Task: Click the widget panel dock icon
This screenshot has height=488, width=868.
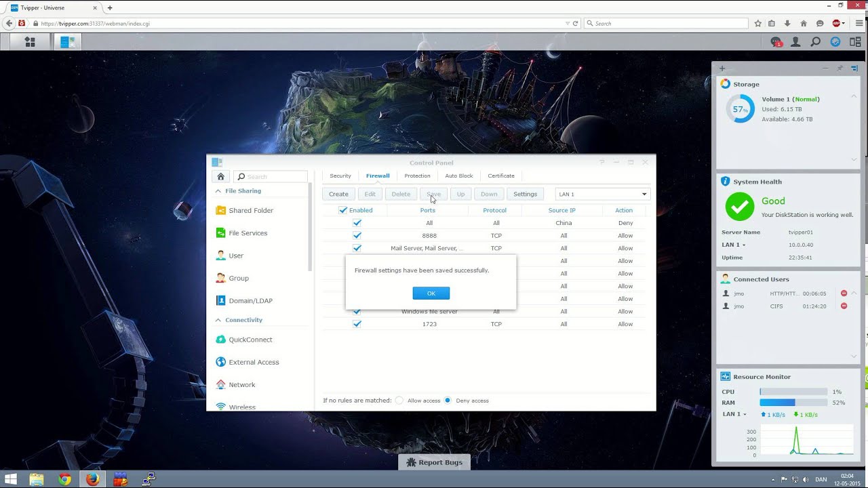Action: click(854, 68)
